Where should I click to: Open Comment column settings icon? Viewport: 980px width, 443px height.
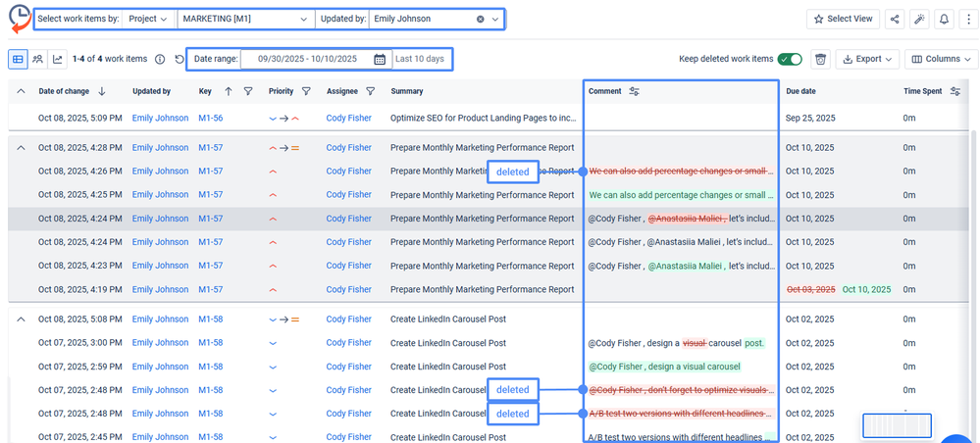[x=634, y=92]
